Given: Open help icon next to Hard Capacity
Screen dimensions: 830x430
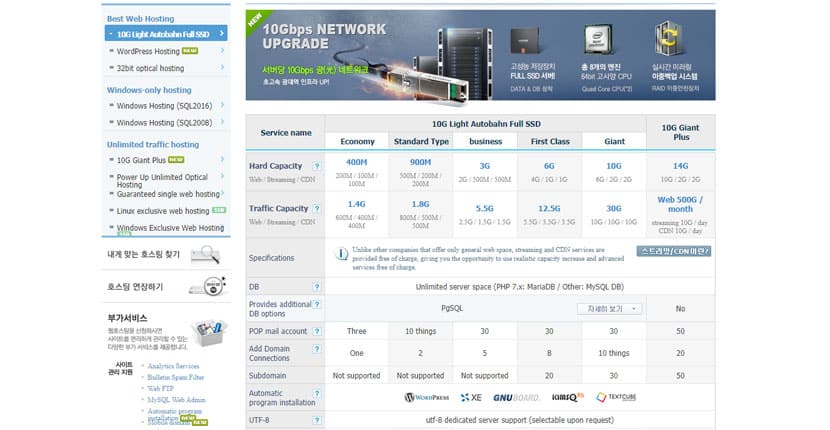Looking at the screenshot, I should pos(317,166).
